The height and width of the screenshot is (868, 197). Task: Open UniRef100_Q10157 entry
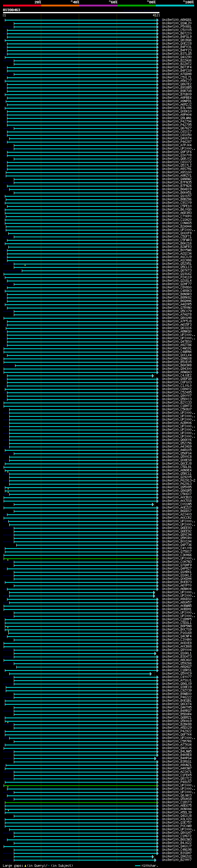(x=176, y=196)
